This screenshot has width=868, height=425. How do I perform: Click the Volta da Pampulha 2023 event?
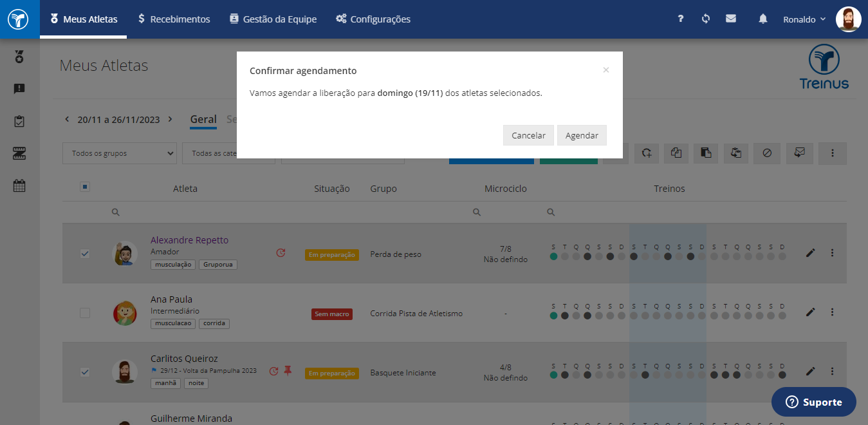click(203, 371)
